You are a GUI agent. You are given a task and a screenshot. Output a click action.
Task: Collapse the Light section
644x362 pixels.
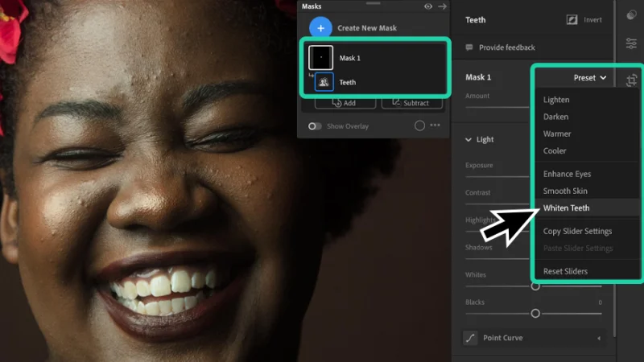tap(469, 139)
